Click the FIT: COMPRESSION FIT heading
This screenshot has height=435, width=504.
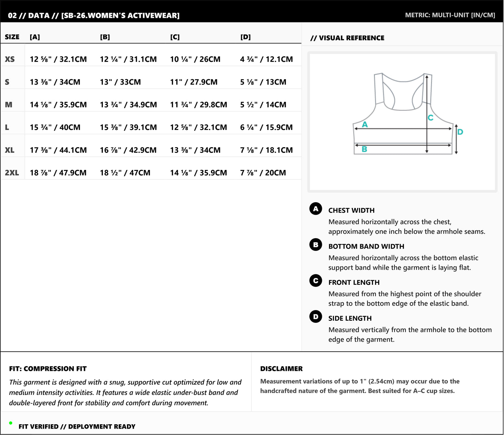pos(48,369)
